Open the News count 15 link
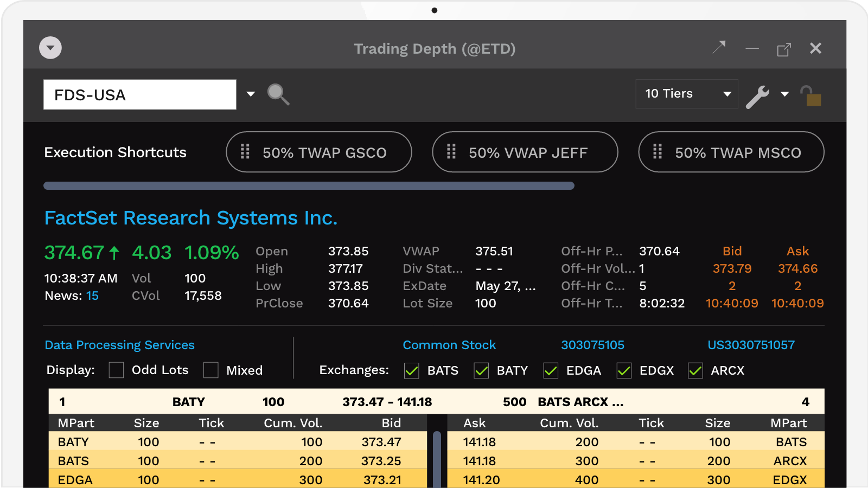Image resolution: width=868 pixels, height=488 pixels. pos(92,296)
